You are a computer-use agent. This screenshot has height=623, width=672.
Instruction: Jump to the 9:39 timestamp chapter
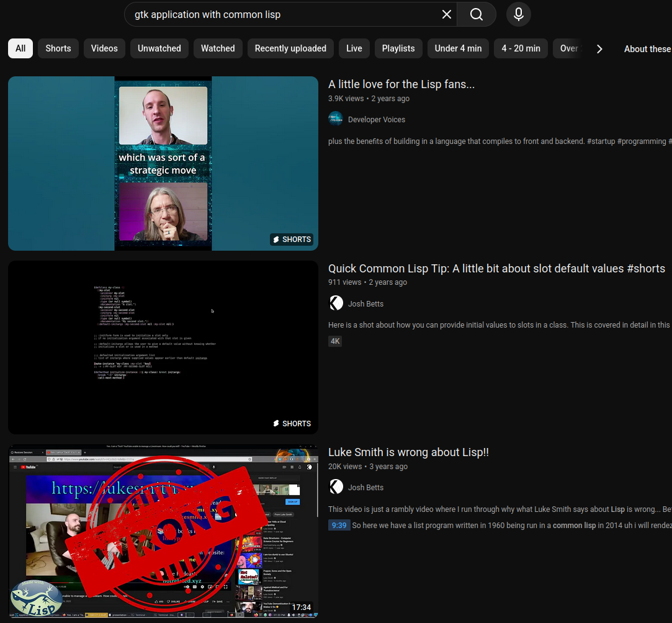pyautogui.click(x=339, y=526)
